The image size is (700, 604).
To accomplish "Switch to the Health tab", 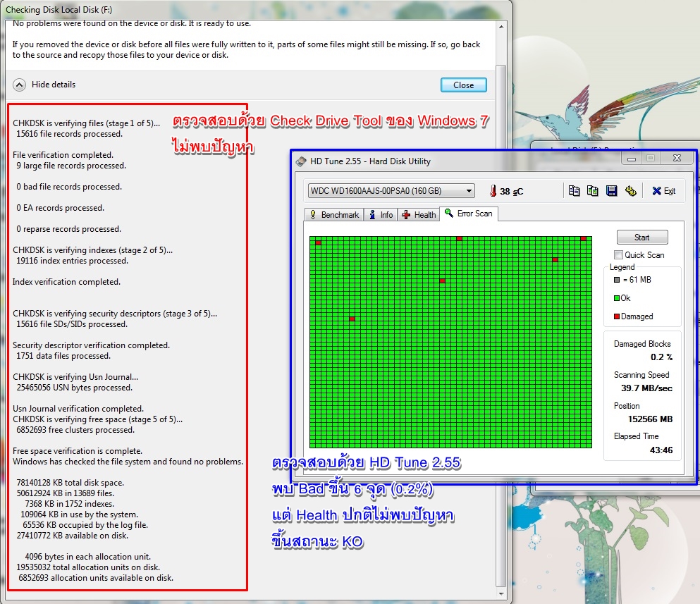I will coord(419,215).
